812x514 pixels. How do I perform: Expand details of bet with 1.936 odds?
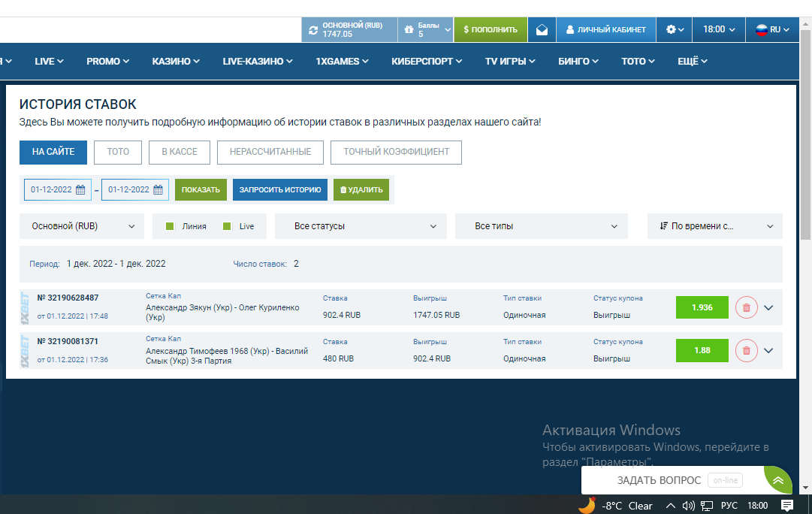point(768,307)
